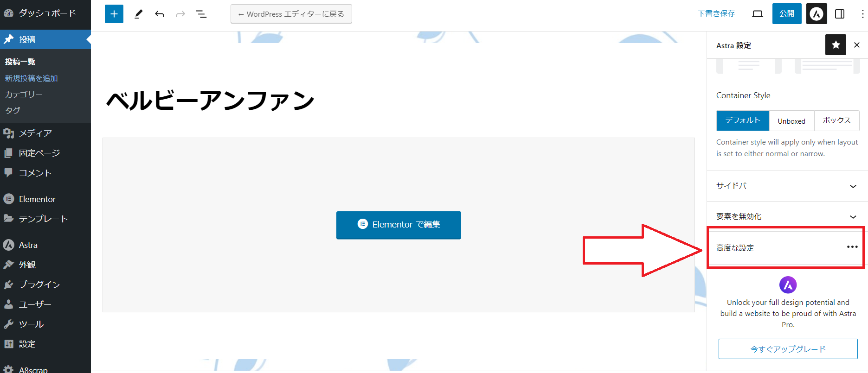Click the plug icon beside プラグイン

click(x=8, y=284)
